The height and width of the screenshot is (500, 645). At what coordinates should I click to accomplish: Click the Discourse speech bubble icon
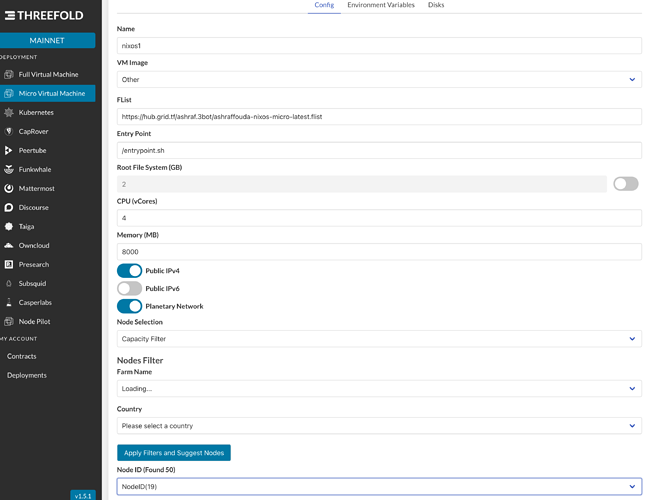tap(9, 207)
